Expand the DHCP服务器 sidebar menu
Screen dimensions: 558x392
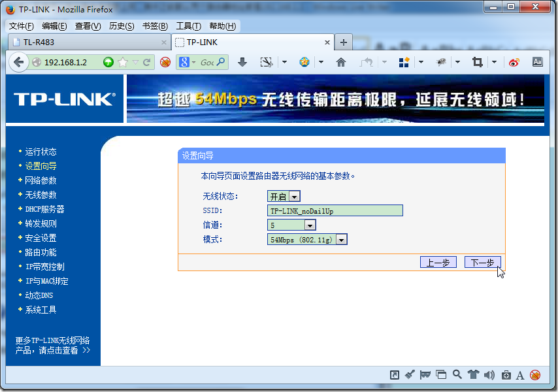(44, 209)
